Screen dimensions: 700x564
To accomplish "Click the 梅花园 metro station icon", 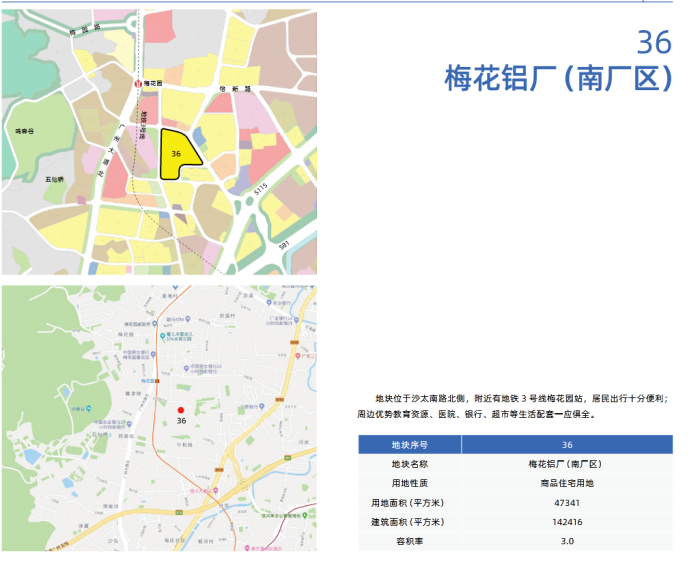I will (139, 84).
